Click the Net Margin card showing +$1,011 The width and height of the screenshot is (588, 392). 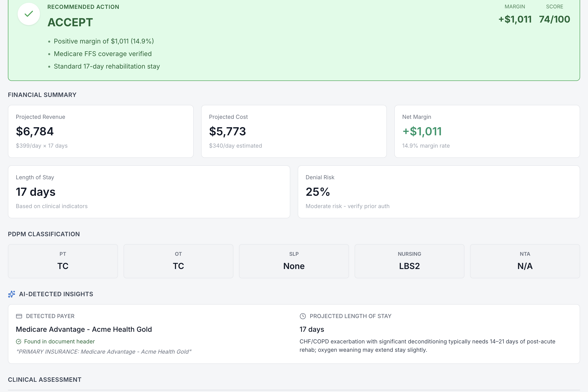[487, 131]
